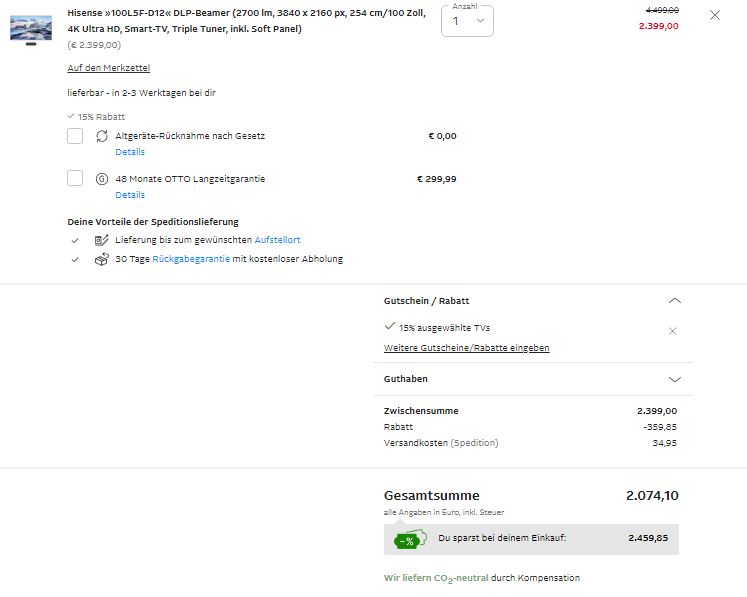Open the Rückgabegarantie link
747x597 pixels.
(x=191, y=259)
